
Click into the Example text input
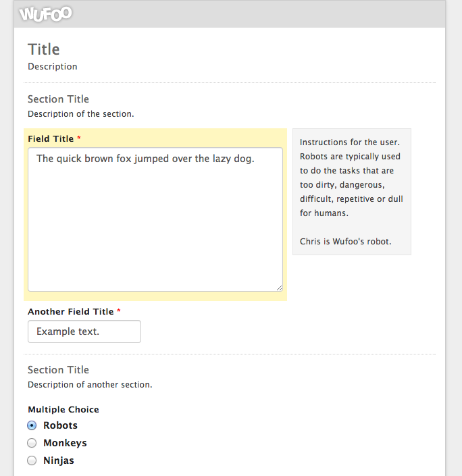[84, 332]
